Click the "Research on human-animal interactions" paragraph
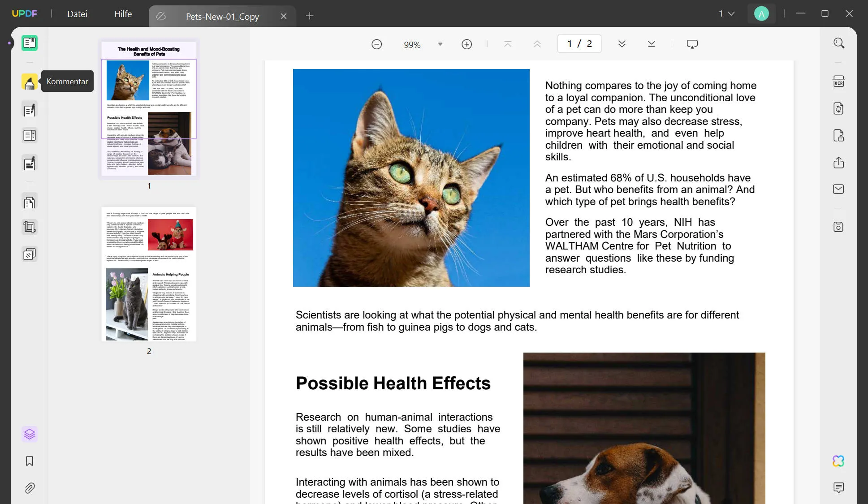This screenshot has height=504, width=868. coord(398,435)
